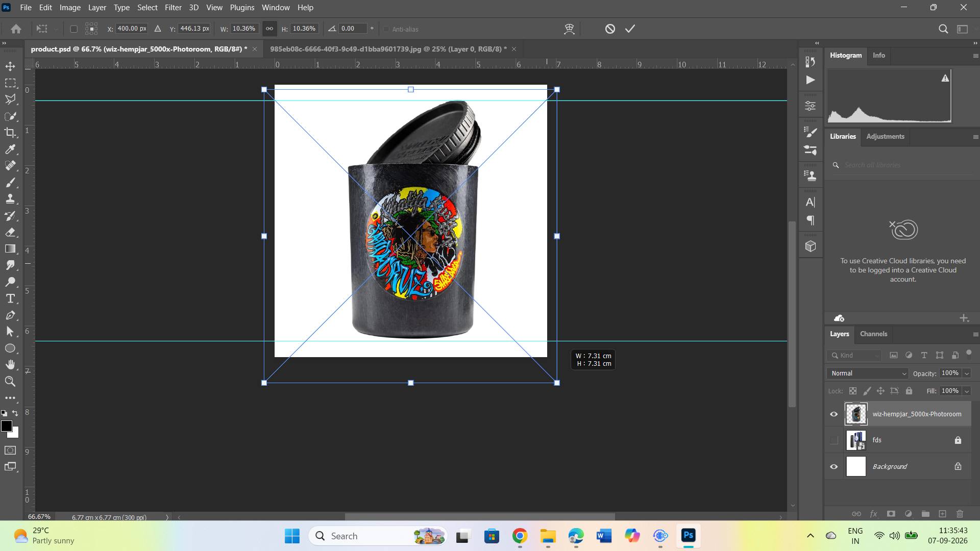Open the Filter menu

point(173,8)
